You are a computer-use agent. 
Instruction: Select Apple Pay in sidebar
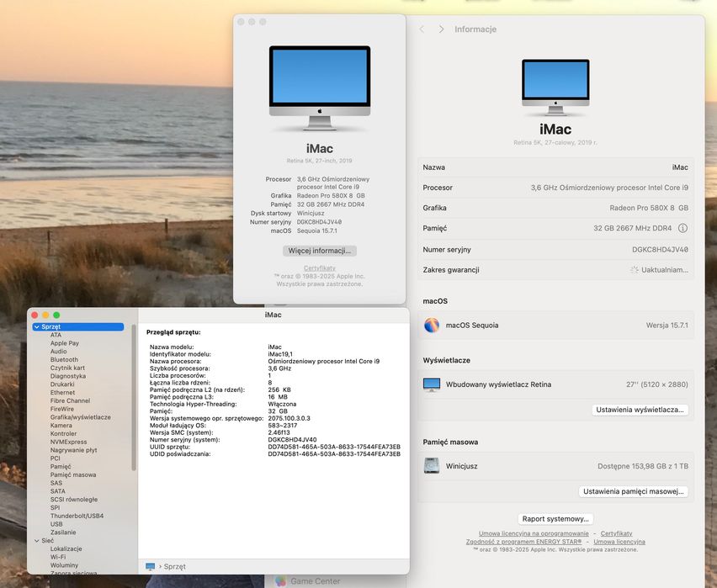tap(65, 343)
